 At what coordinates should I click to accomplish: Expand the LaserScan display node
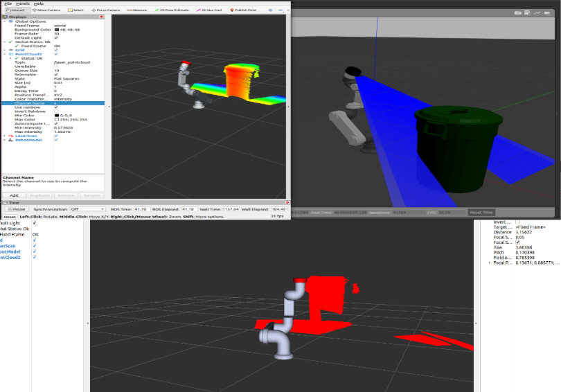[x=5, y=136]
